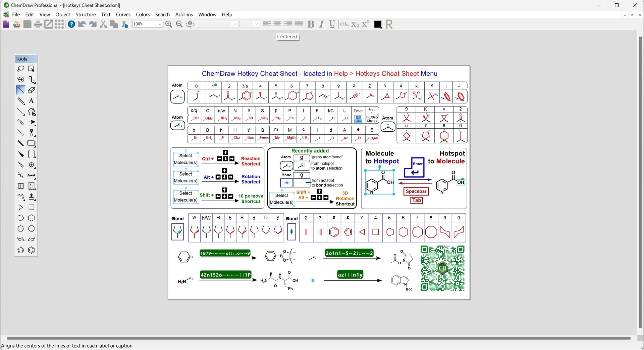Screen dimensions: 644x350
Task: Choose the table drawing tool
Action: (20, 186)
